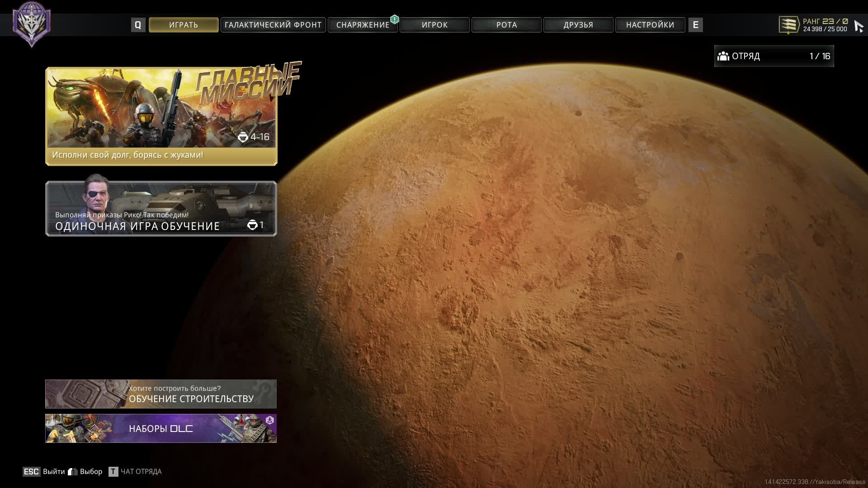Click the T key chat icon
868x488 pixels.
[113, 471]
